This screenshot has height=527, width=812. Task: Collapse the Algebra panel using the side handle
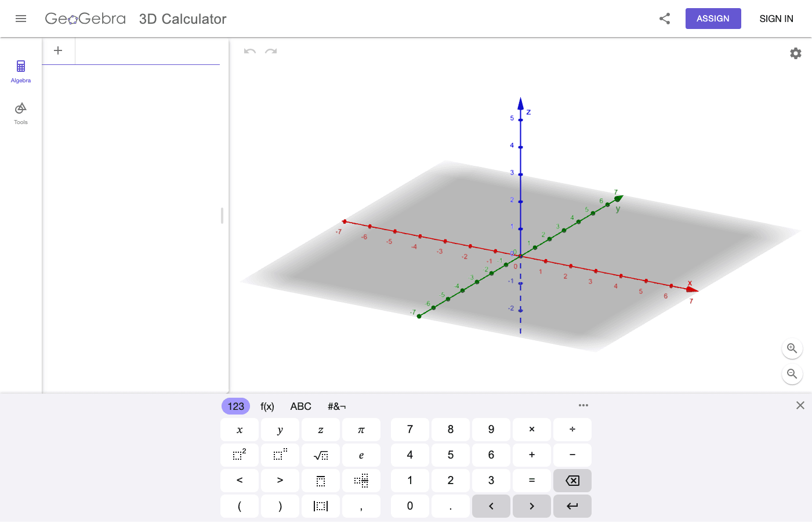coord(222,216)
